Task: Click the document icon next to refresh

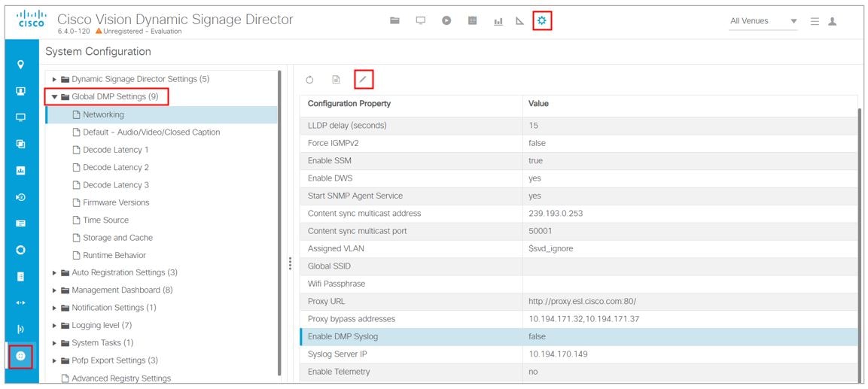Action: pos(336,80)
